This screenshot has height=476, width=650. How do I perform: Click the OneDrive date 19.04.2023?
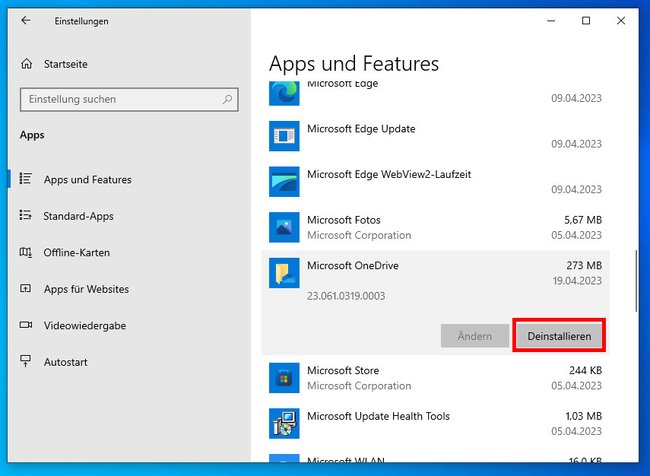pos(577,281)
